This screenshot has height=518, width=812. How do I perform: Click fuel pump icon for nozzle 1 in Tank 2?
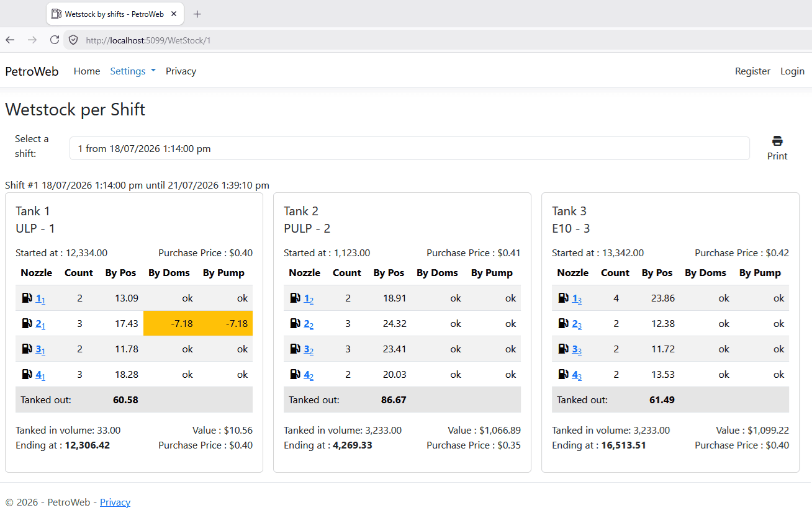(x=295, y=298)
